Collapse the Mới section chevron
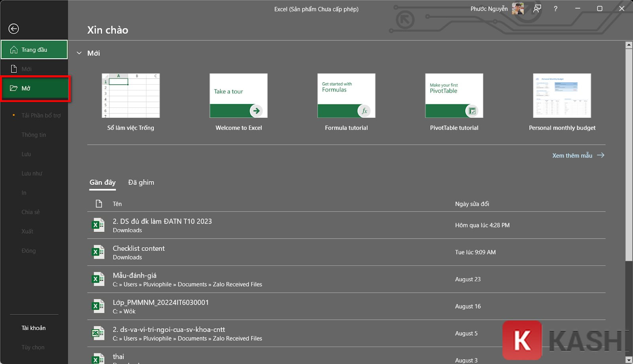This screenshot has height=364, width=633. click(x=79, y=53)
